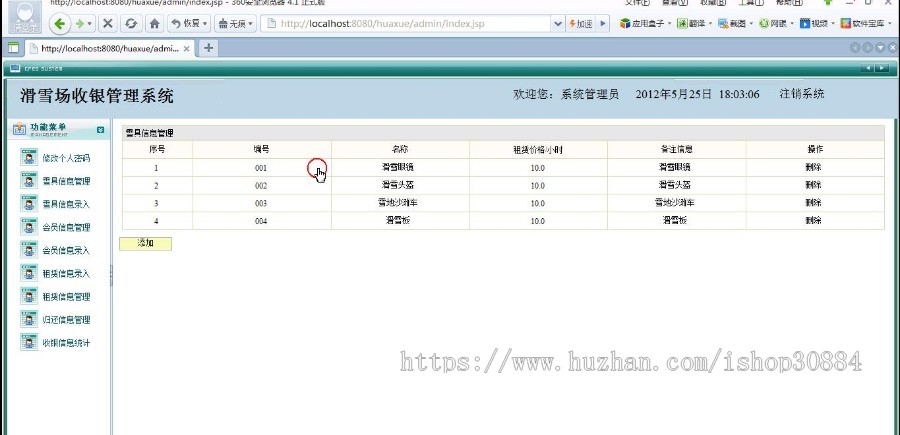Click the frame header left-arrow button
Viewport: 900px width, 435px height.
coord(868,68)
